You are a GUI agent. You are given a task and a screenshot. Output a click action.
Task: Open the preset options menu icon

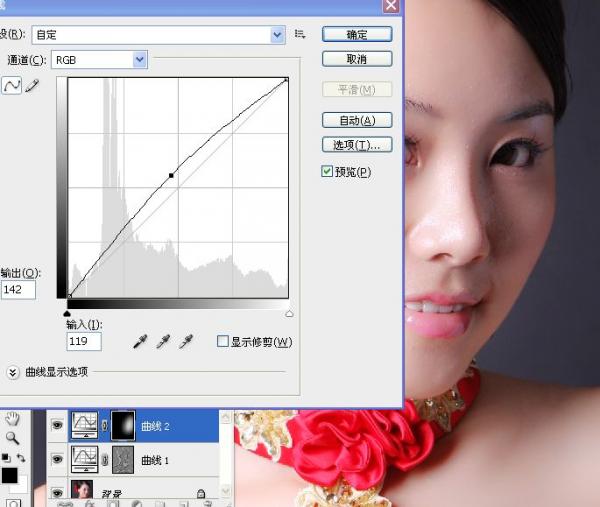pyautogui.click(x=300, y=35)
